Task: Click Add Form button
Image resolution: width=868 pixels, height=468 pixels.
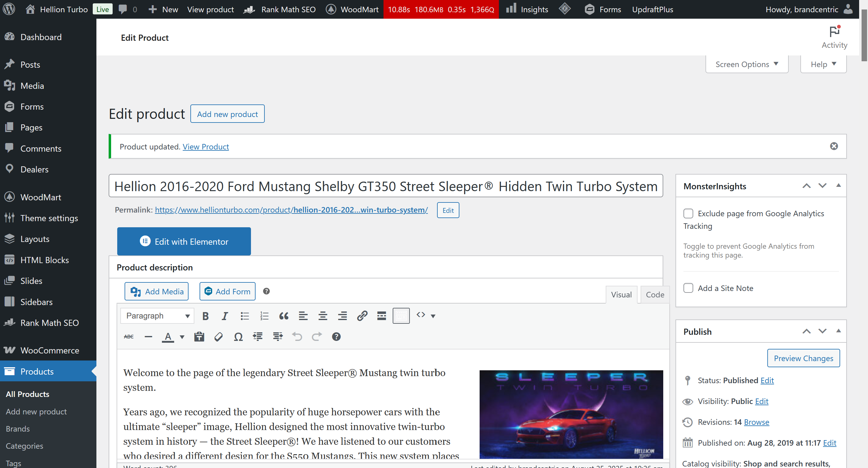Action: click(227, 291)
